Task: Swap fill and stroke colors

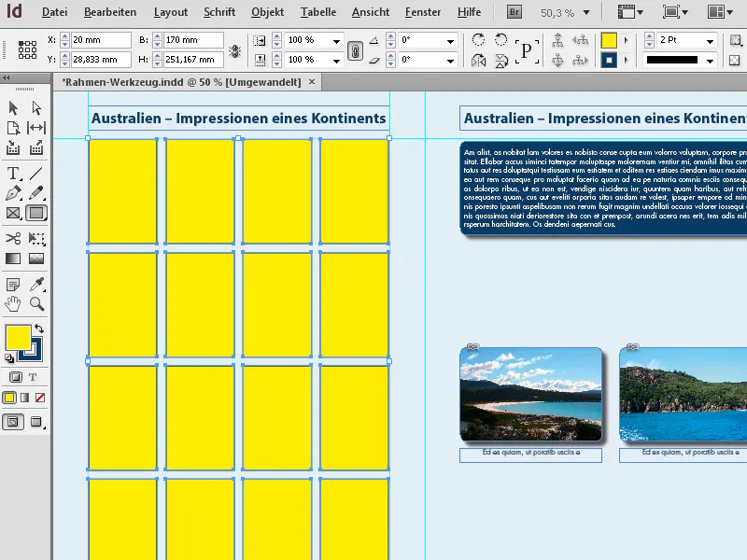Action: [40, 329]
